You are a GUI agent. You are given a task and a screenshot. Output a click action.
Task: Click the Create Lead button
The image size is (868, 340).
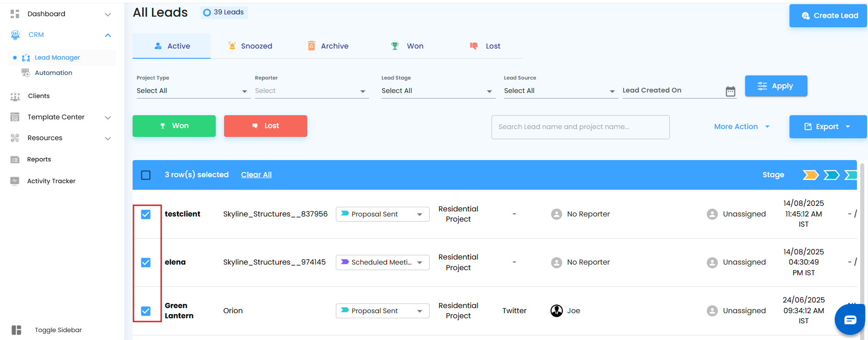(829, 16)
